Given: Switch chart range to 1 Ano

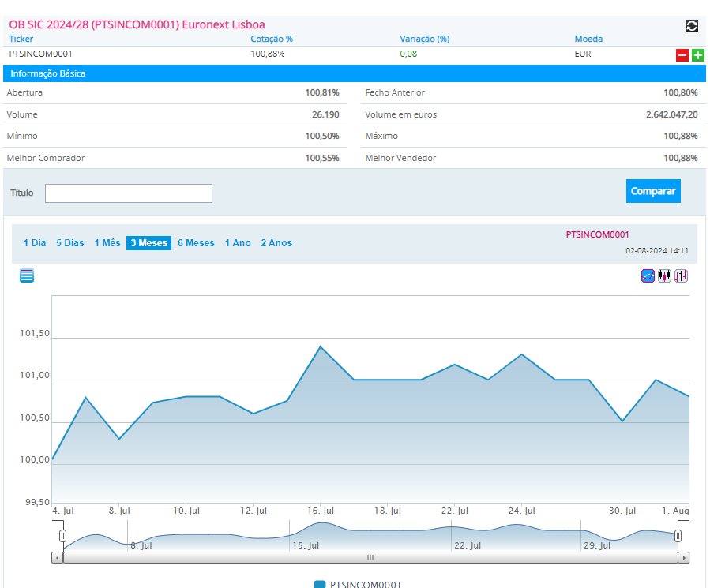Looking at the screenshot, I should click(238, 243).
